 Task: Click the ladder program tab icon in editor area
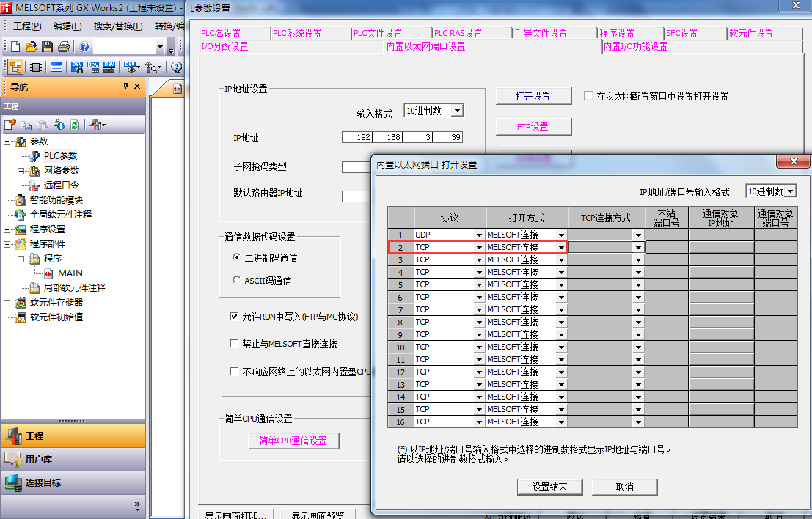coord(178,89)
